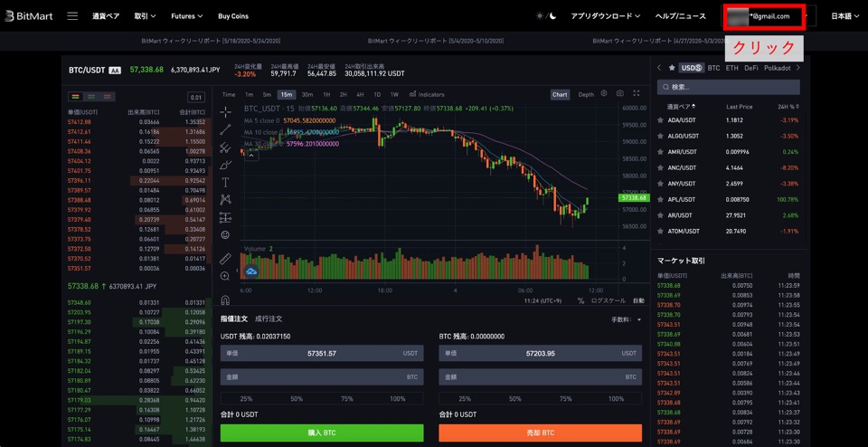868x447 pixels.
Task: Open アプリダウンロード dropdown
Action: pos(606,16)
